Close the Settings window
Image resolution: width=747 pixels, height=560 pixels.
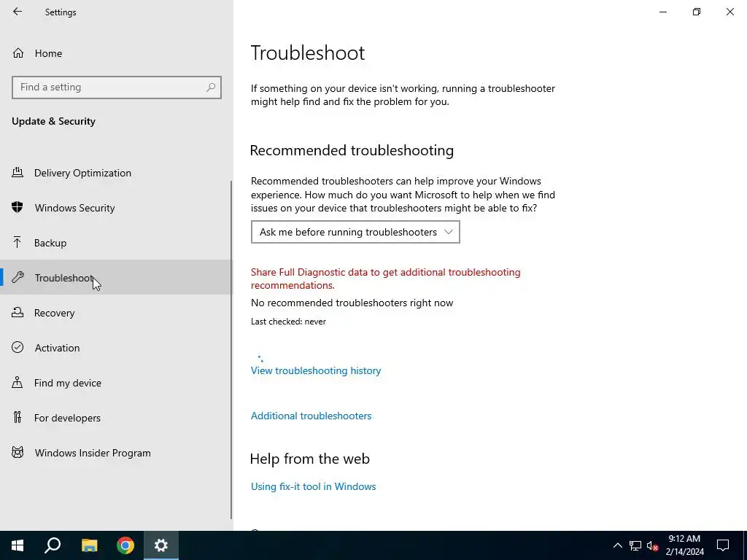(x=729, y=12)
